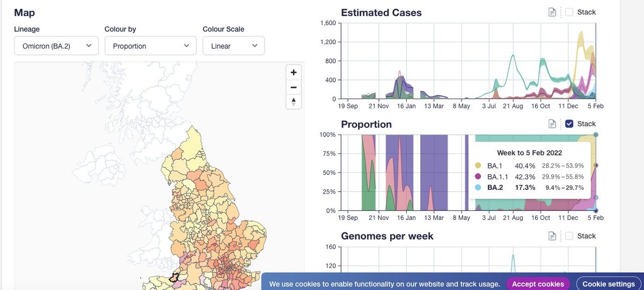Click the 5 Feb marker on Proportion chart
Screen dimensions: 644x290
[x=596, y=135]
